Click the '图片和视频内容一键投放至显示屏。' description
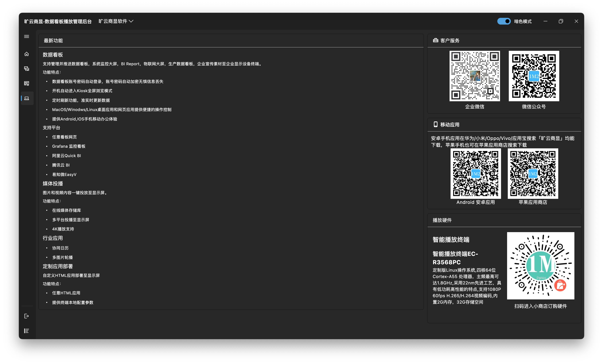Screen dimensions: 603x364 [x=76, y=193]
